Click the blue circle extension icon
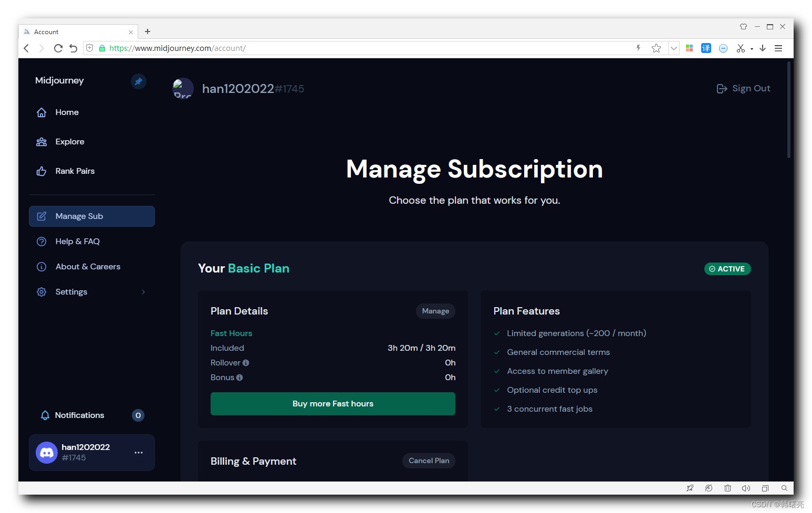 [723, 48]
